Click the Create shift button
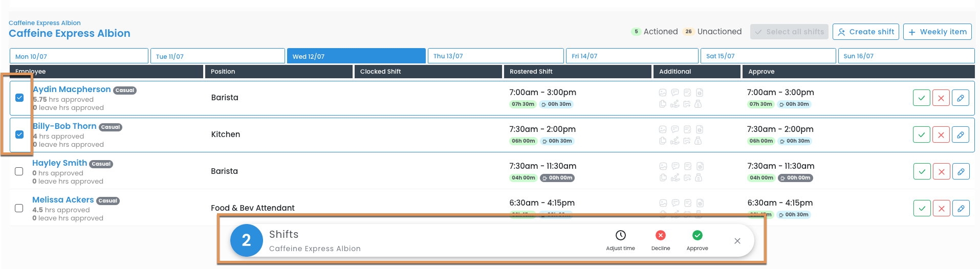 (x=866, y=32)
